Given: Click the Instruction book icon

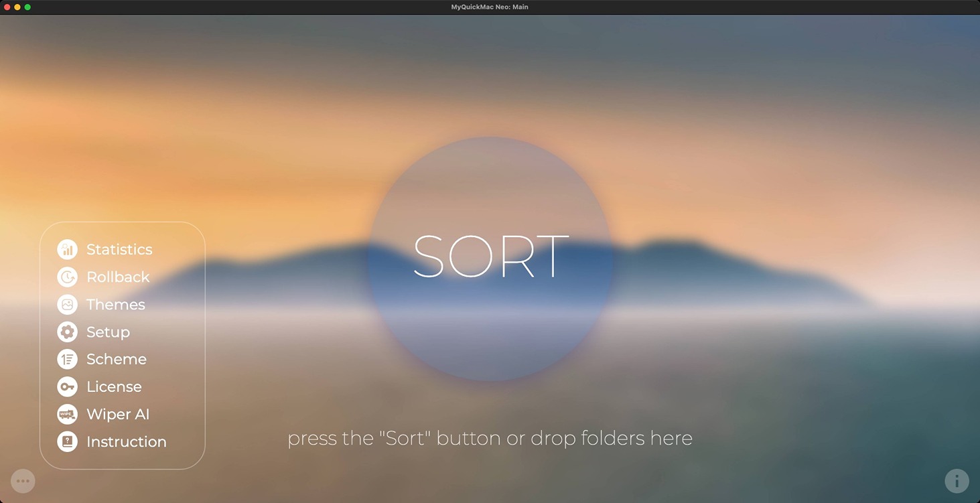Looking at the screenshot, I should click(x=67, y=442).
